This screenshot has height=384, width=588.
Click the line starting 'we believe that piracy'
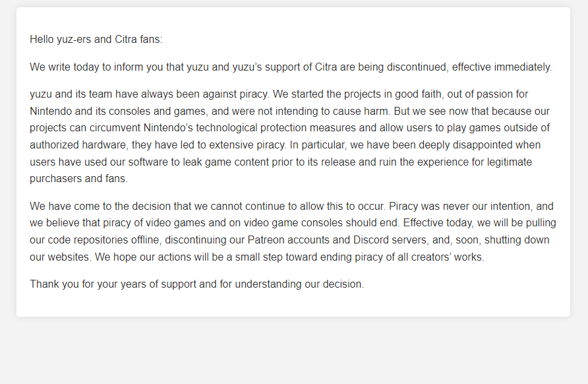pos(293,223)
